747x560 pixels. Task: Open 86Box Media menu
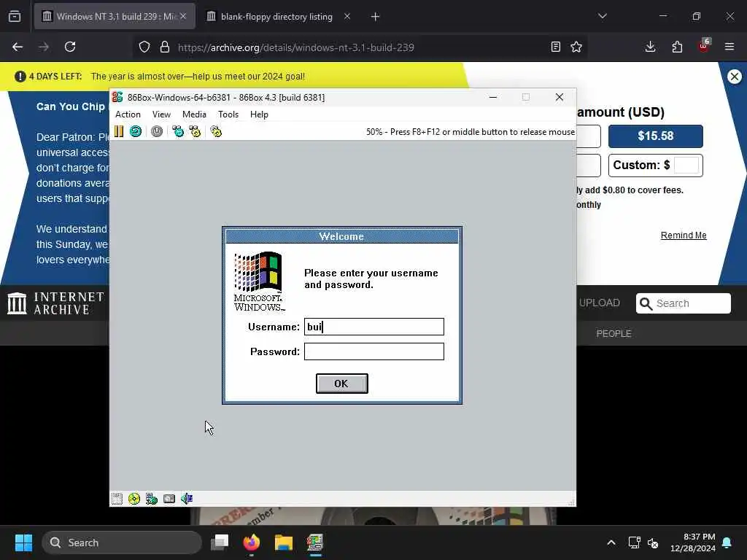coord(194,114)
